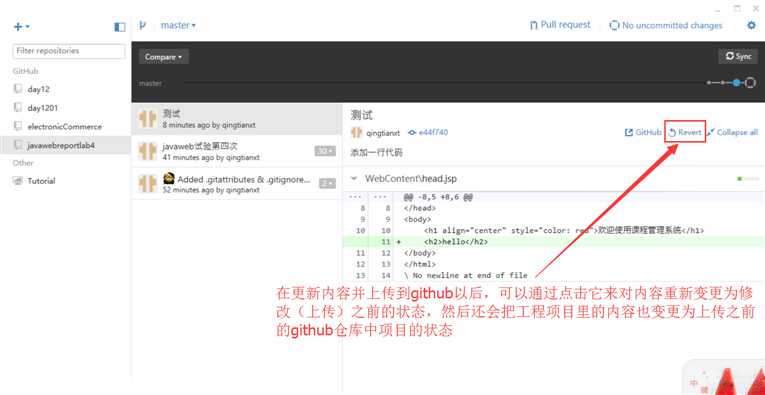Click the 添加一行代码 commit description

(377, 153)
